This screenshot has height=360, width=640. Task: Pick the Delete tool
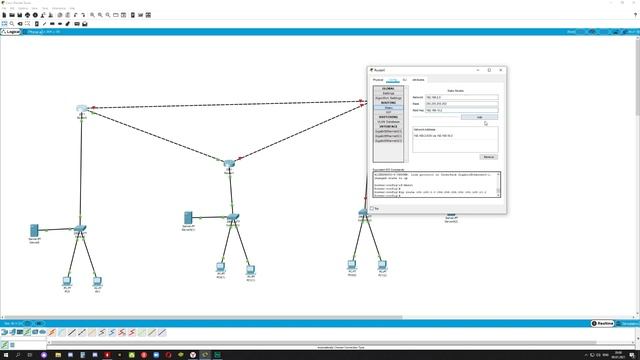tap(20, 24)
